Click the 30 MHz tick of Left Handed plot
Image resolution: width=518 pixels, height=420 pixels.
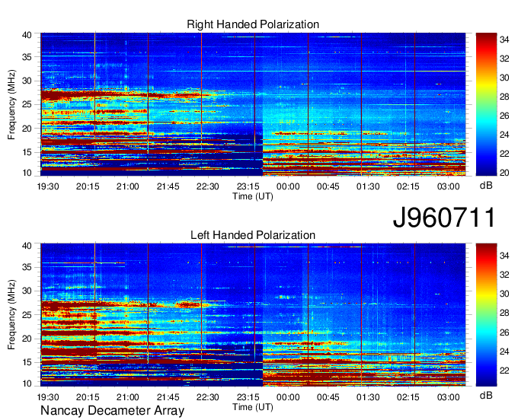click(x=27, y=291)
